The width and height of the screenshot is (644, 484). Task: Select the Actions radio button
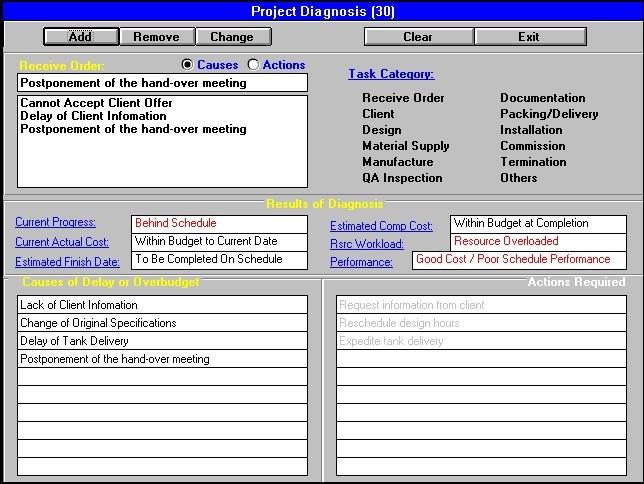tap(253, 65)
